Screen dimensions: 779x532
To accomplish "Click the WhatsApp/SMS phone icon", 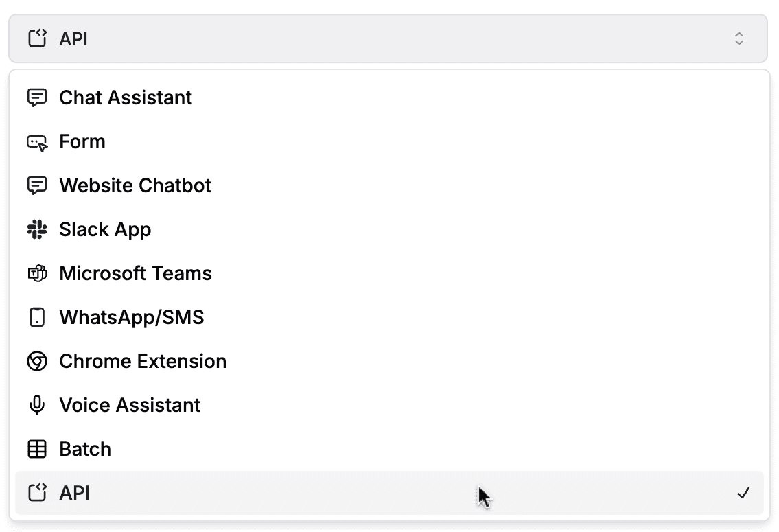I will pyautogui.click(x=37, y=317).
